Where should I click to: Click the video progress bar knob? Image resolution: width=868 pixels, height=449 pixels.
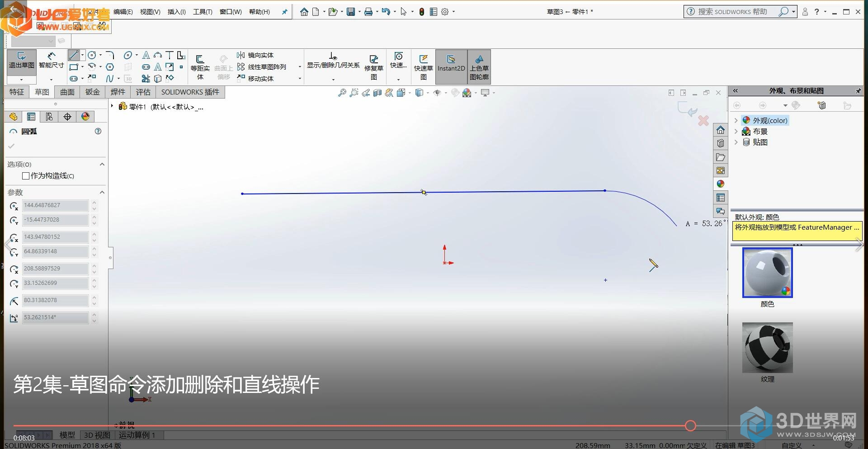coord(690,425)
